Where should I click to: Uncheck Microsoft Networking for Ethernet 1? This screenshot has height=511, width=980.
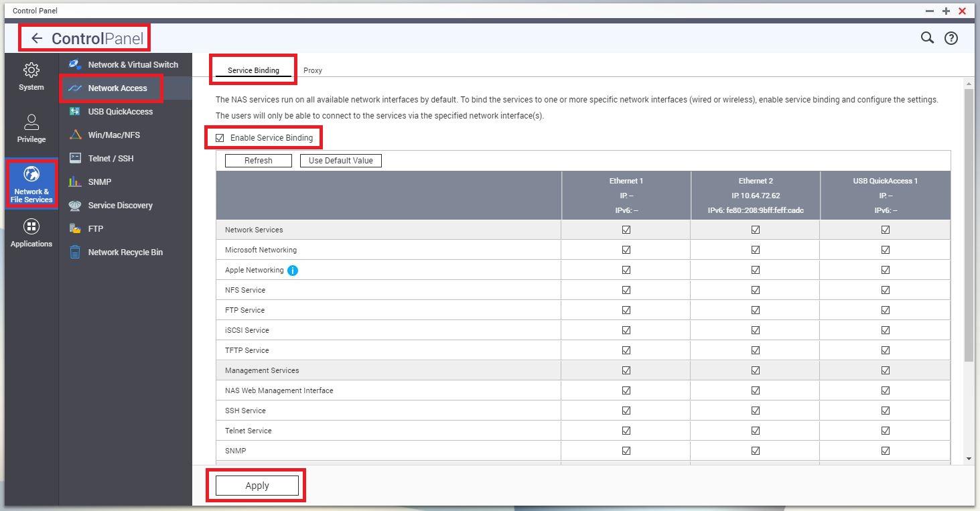coord(626,250)
